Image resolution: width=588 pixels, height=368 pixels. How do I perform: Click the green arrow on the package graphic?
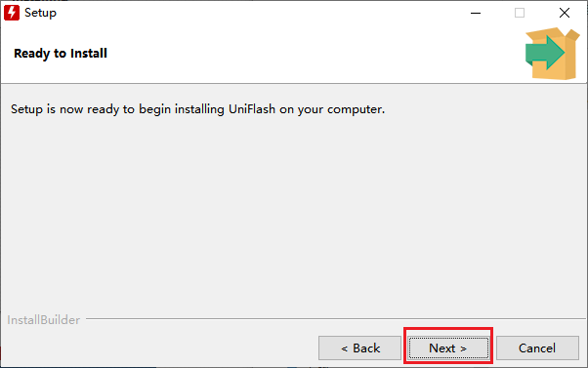pos(544,53)
